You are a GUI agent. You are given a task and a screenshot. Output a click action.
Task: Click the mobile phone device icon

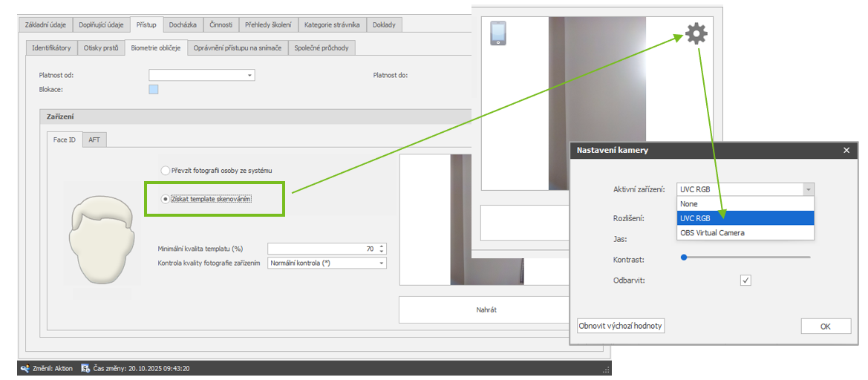click(x=498, y=33)
